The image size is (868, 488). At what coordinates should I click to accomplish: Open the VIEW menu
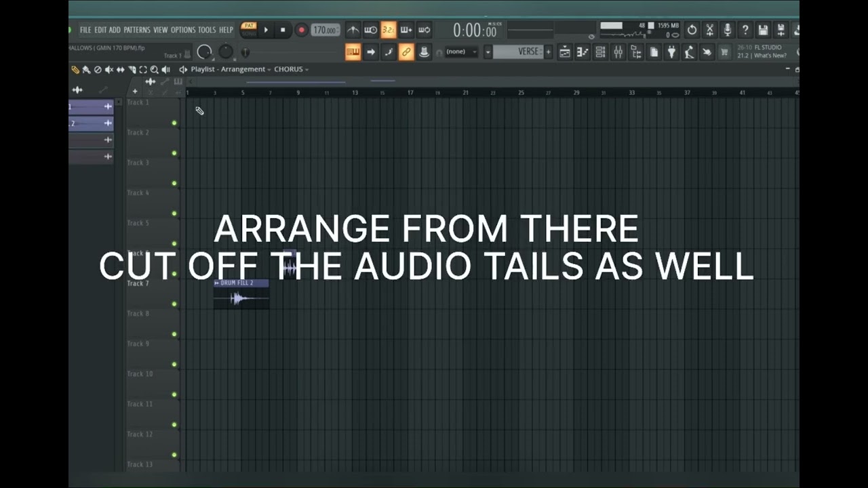161,30
